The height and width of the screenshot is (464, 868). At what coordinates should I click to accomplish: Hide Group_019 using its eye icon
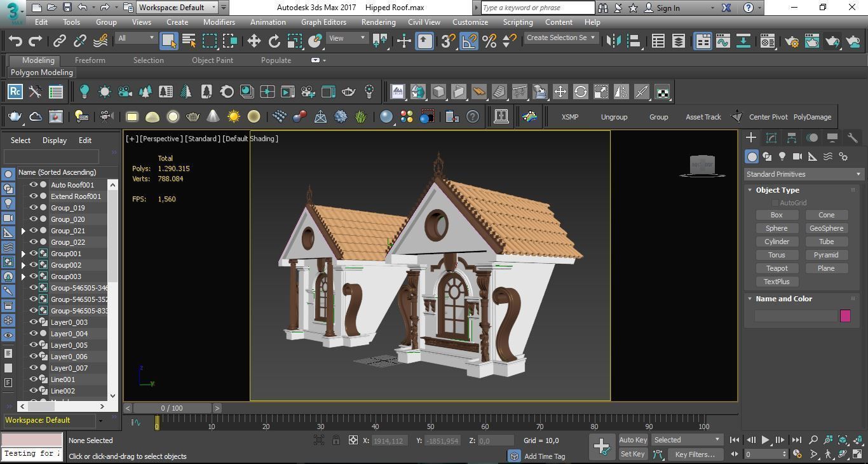click(34, 207)
